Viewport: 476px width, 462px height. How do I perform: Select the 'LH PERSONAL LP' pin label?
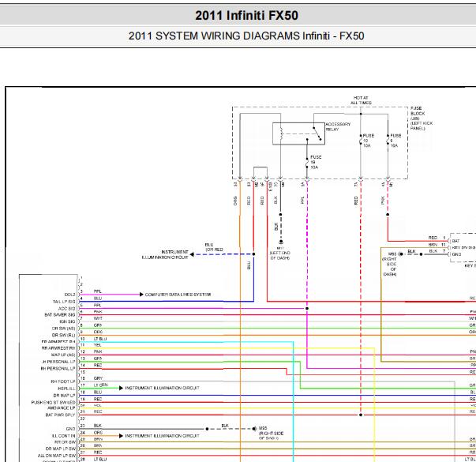click(58, 362)
